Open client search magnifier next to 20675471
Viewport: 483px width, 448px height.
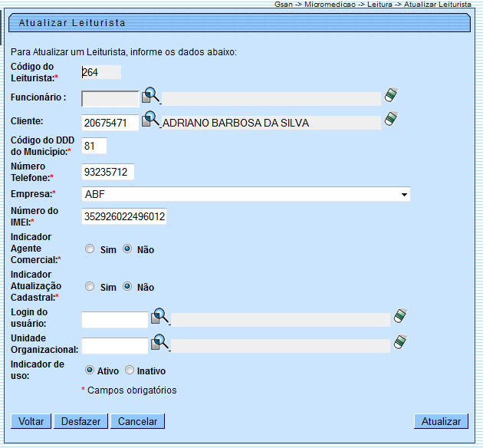tap(151, 120)
